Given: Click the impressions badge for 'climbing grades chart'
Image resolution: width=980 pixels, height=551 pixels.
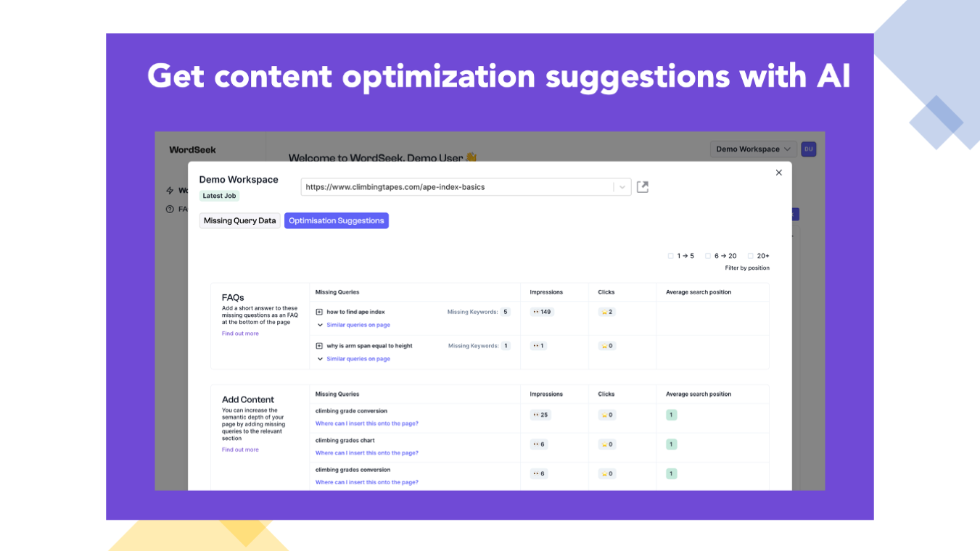Looking at the screenshot, I should click(538, 444).
